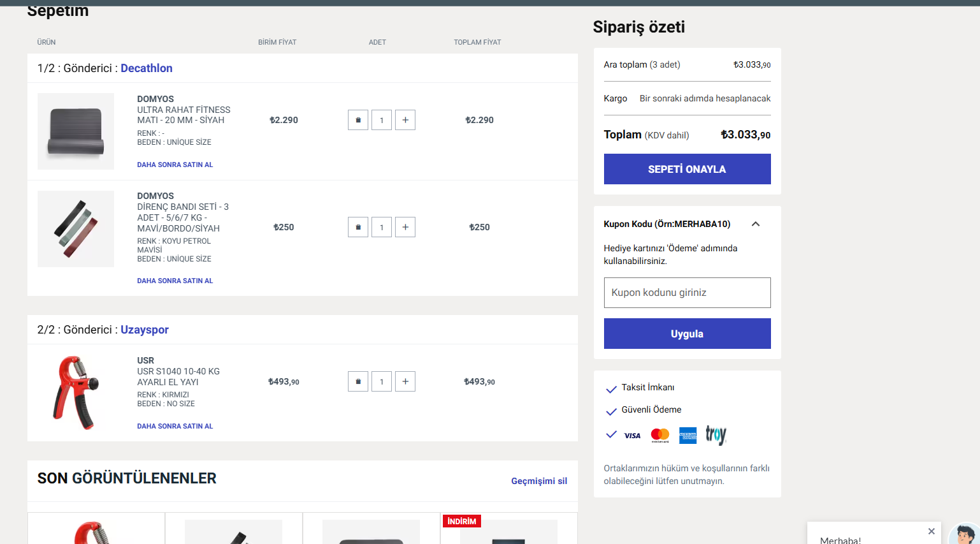Save fitness mat with DAHA SONRA SATIN AL
The image size is (980, 544).
[x=175, y=165]
